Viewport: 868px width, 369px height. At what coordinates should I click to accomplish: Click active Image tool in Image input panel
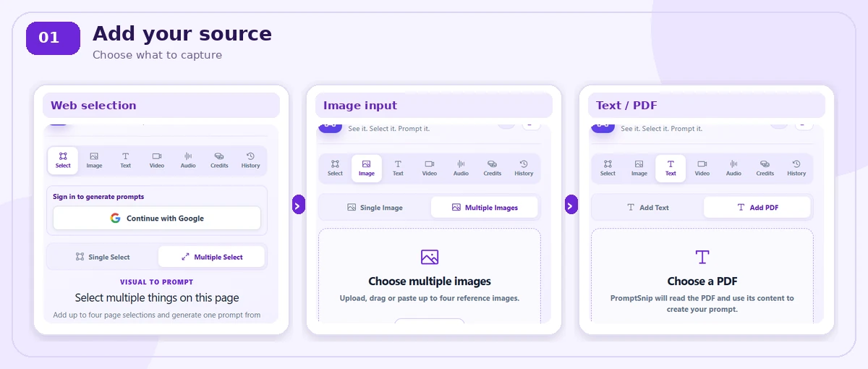[367, 168]
